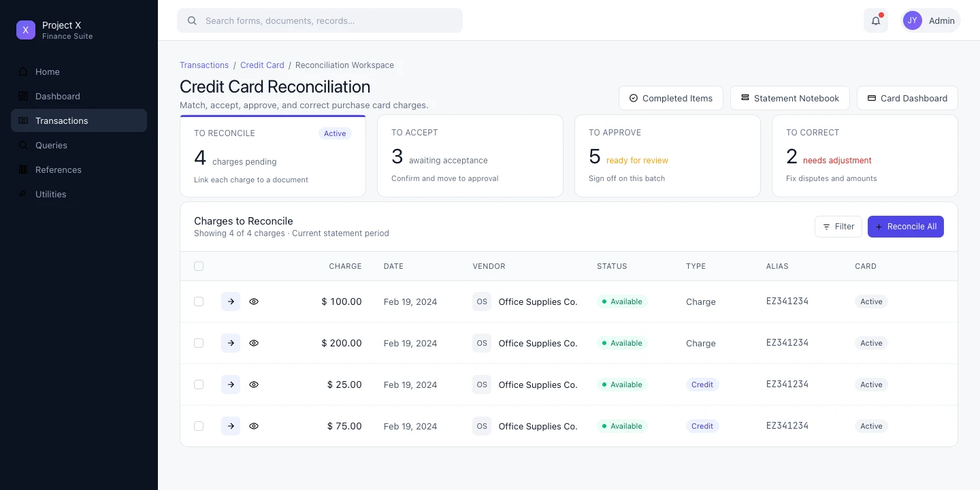Click Credit type tag in $ 25.00 row

702,385
